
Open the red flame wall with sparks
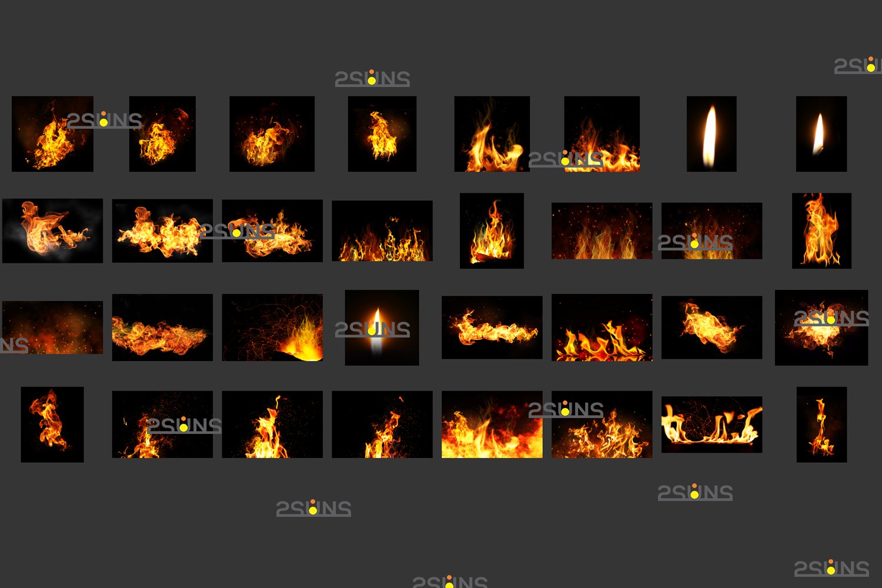[602, 230]
